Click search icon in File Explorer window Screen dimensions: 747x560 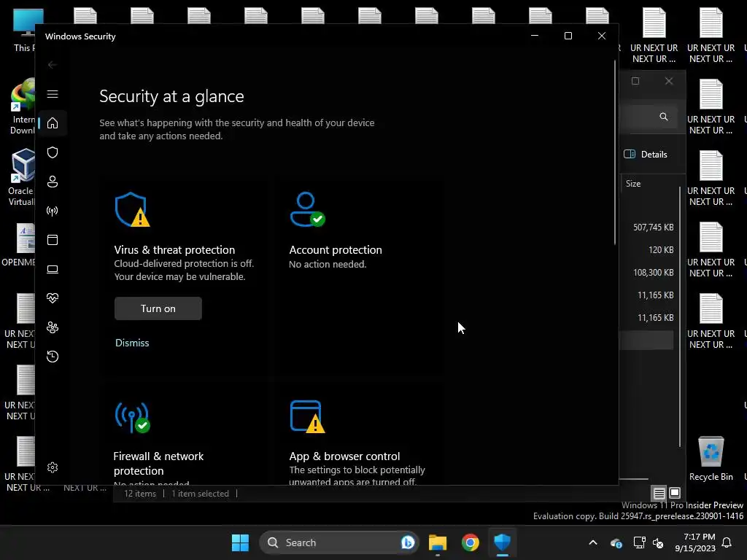click(664, 117)
